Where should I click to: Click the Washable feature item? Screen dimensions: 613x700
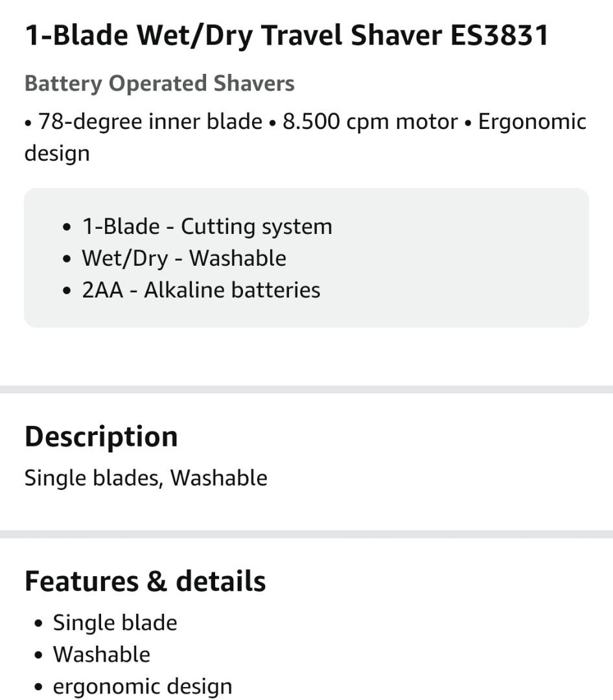click(101, 655)
